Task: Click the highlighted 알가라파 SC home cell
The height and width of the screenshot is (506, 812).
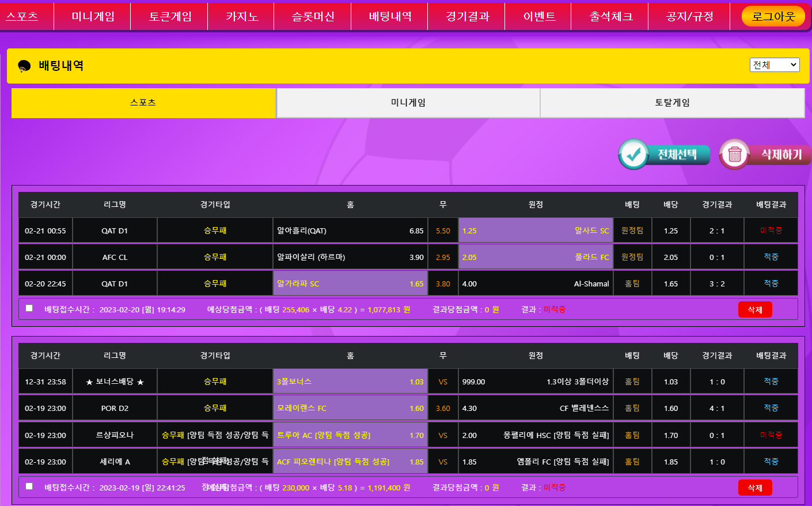Action: click(350, 284)
